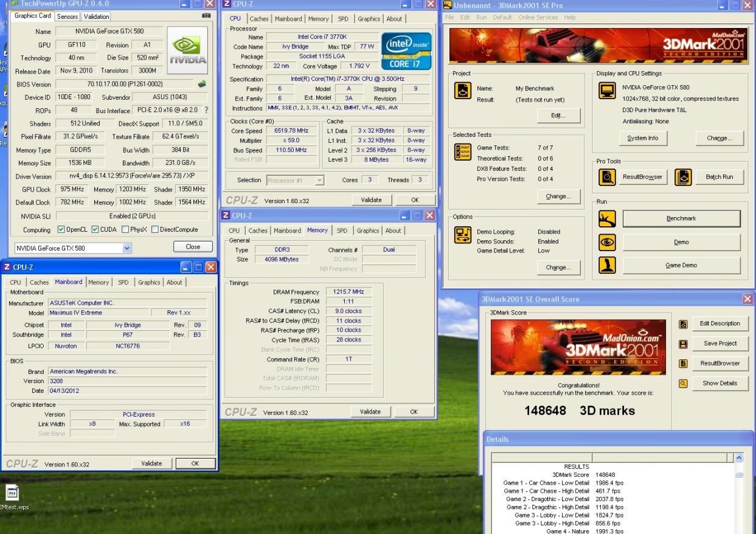756x534 pixels.
Task: Click the GPU-Z screenshot camera icon
Action: coord(206,16)
